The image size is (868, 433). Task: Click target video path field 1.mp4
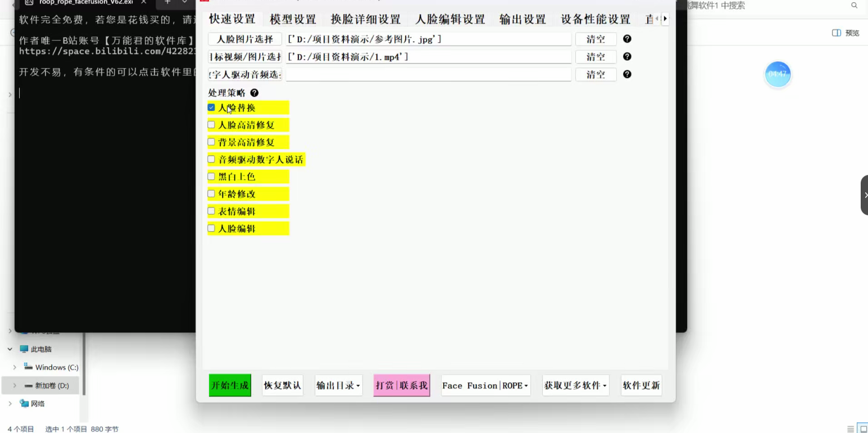tap(429, 57)
